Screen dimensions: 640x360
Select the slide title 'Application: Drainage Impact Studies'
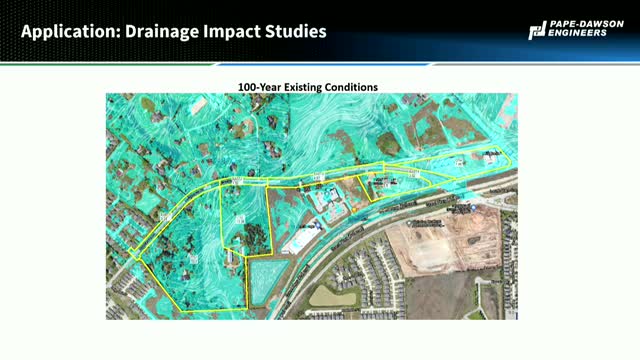(173, 31)
